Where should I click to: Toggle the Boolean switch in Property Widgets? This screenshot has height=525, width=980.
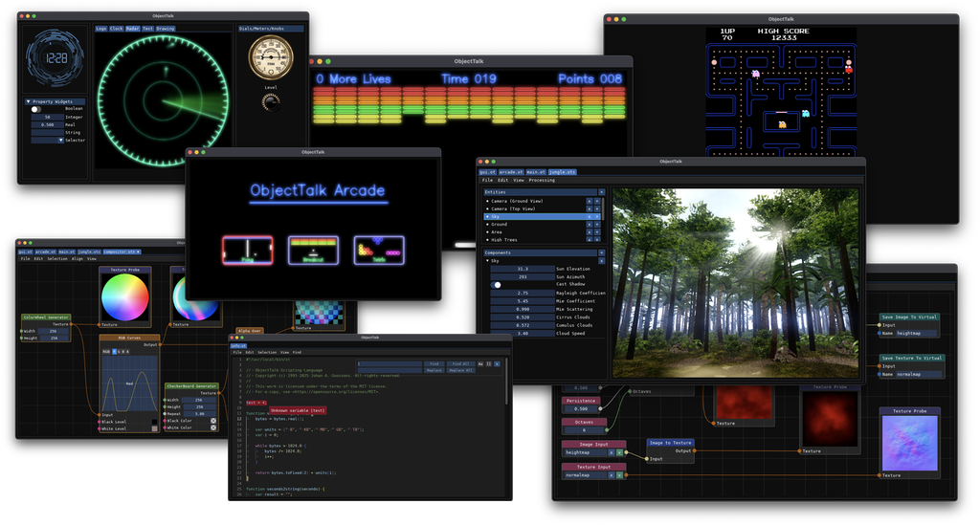35,109
